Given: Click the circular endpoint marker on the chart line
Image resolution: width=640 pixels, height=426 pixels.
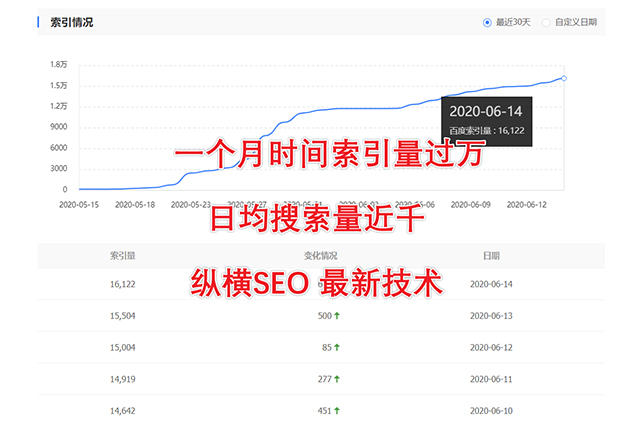Looking at the screenshot, I should (x=564, y=78).
